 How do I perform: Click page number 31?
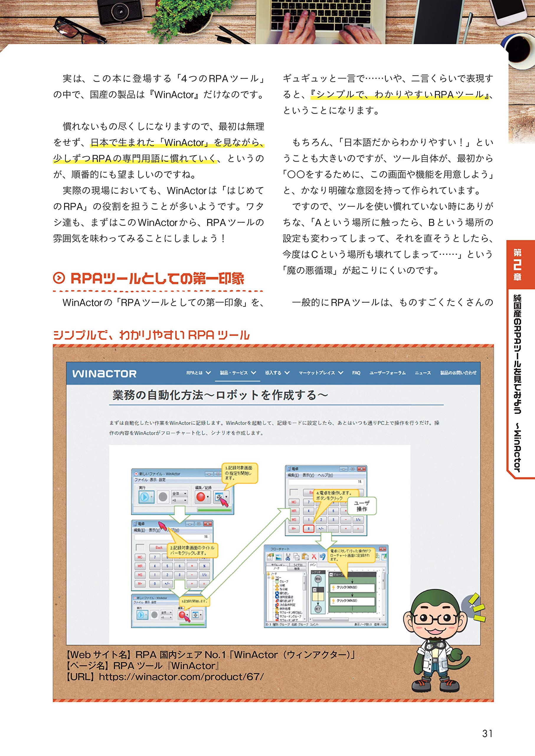pos(487,734)
